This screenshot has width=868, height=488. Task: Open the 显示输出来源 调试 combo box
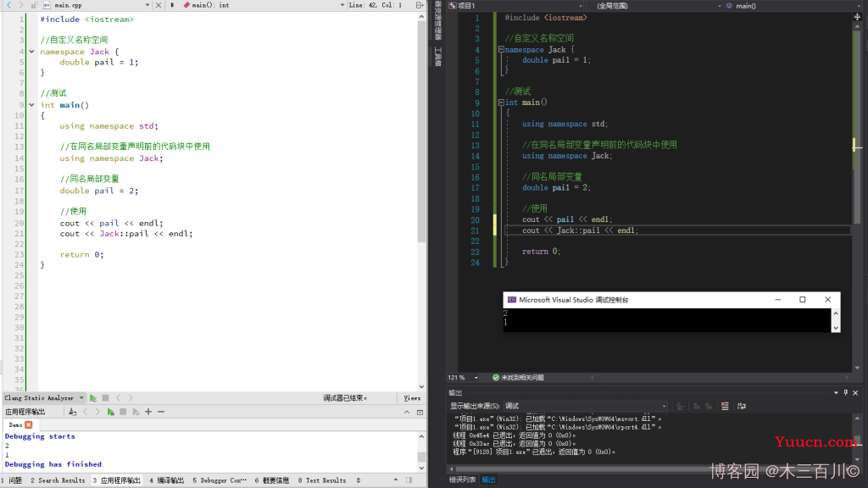[x=585, y=406]
